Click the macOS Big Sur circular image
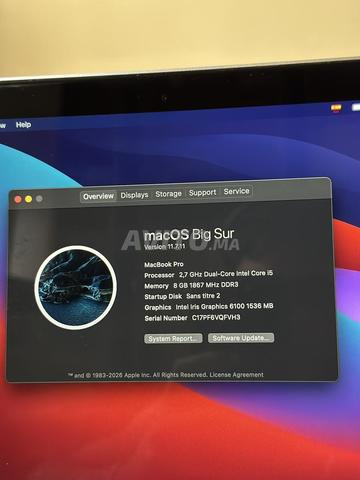Viewport: 360px width, 480px height. tap(76, 287)
